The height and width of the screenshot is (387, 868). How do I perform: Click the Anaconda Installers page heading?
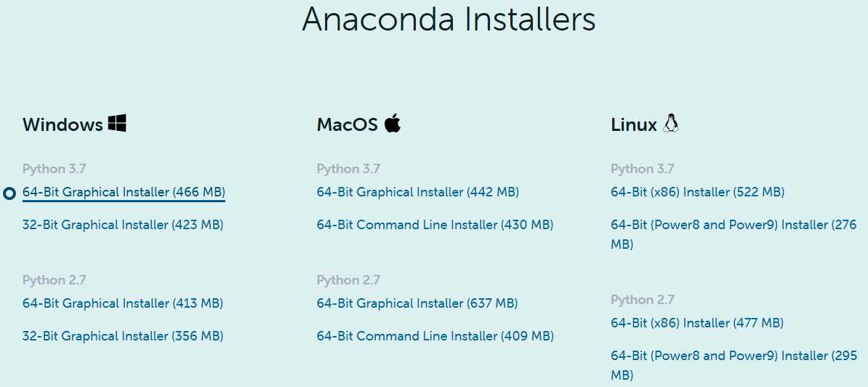click(449, 20)
